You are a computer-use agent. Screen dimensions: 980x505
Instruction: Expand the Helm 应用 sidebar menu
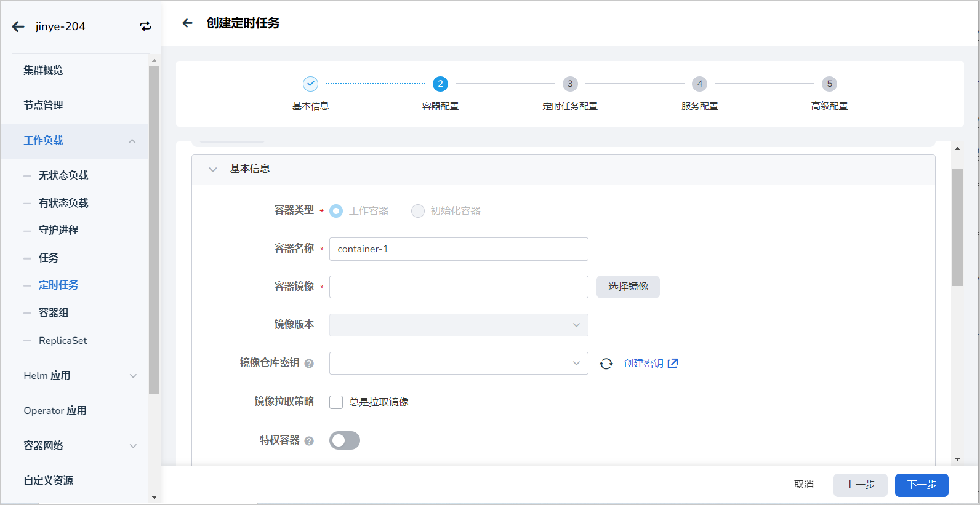click(x=133, y=376)
